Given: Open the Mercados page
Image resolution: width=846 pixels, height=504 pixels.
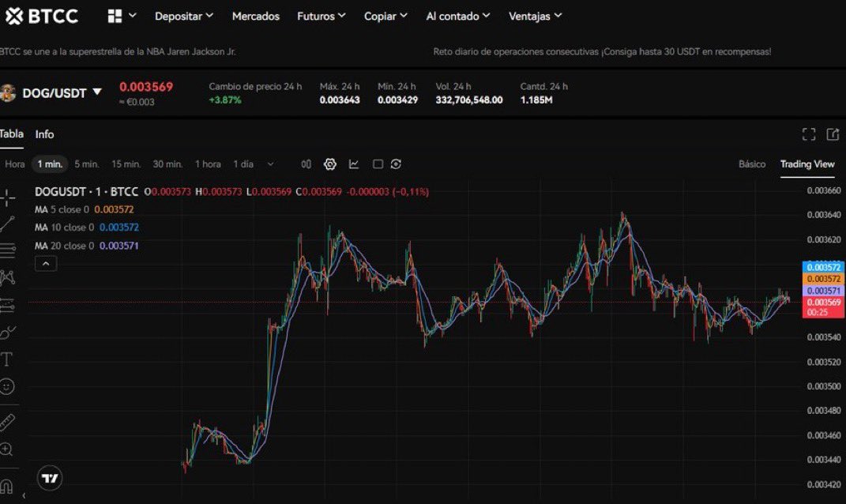Looking at the screenshot, I should coord(256,16).
